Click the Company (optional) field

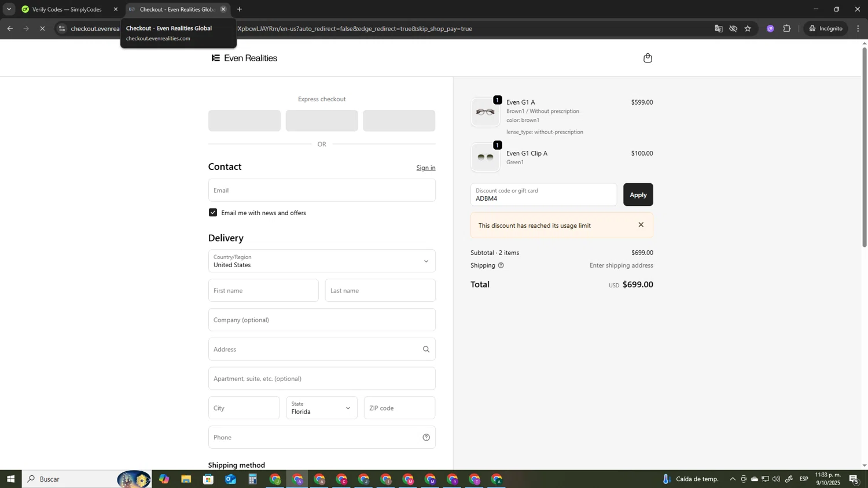pos(322,320)
